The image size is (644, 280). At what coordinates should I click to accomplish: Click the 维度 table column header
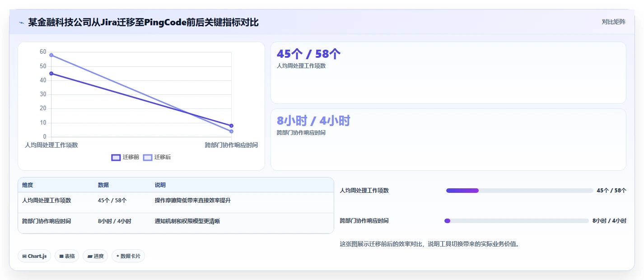coord(28,185)
